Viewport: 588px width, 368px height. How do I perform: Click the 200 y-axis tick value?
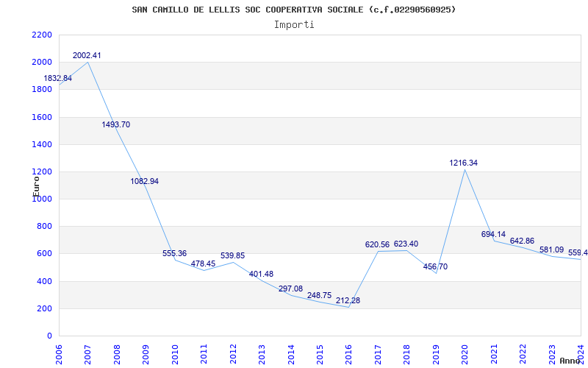coord(44,308)
